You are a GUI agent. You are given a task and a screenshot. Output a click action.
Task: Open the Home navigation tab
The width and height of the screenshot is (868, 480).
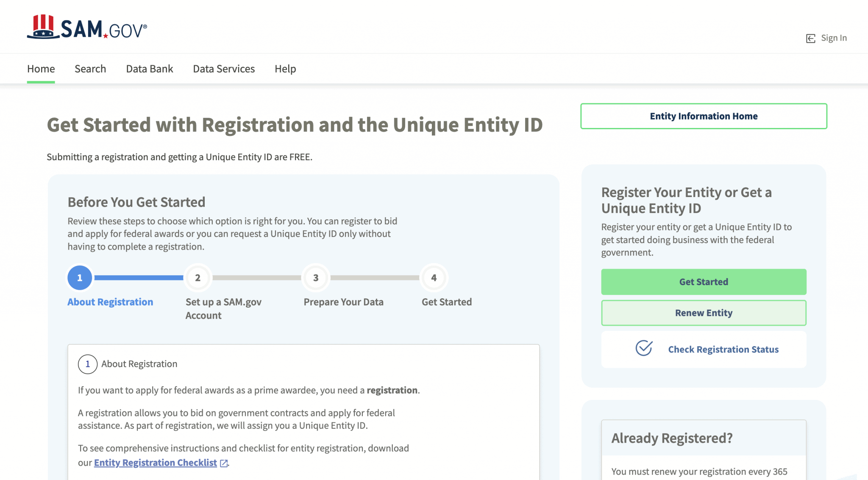(41, 69)
